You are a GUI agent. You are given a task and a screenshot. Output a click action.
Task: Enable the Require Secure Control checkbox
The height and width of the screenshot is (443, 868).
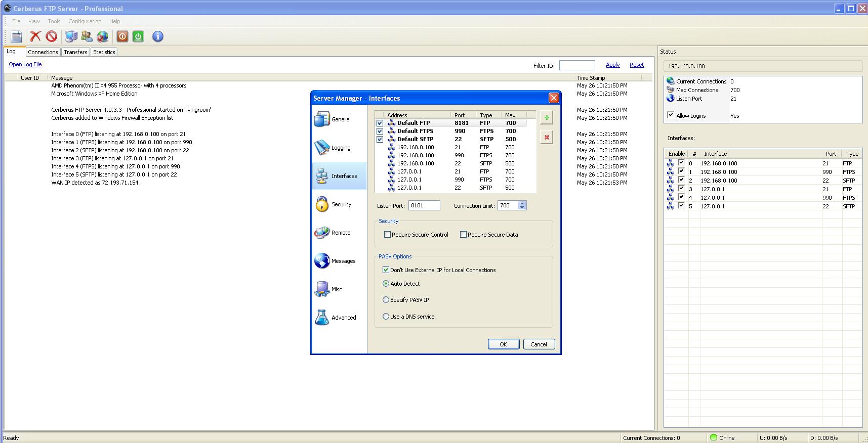click(388, 235)
